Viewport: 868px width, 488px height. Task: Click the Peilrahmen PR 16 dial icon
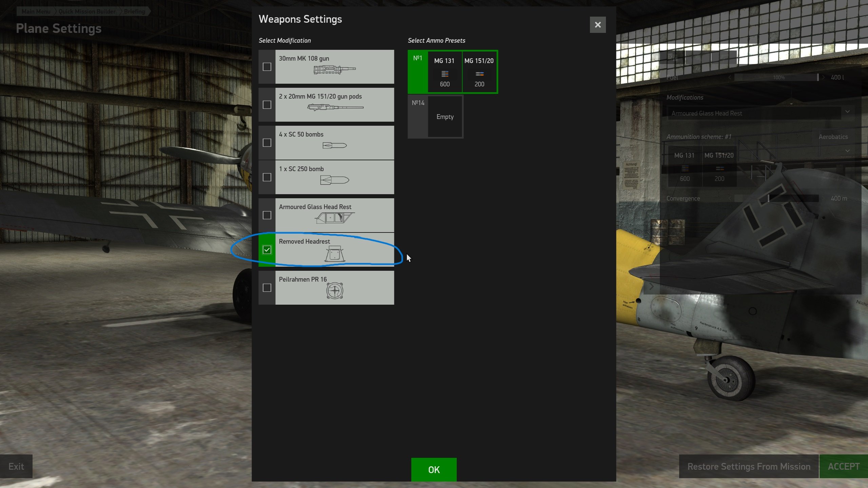click(x=335, y=290)
